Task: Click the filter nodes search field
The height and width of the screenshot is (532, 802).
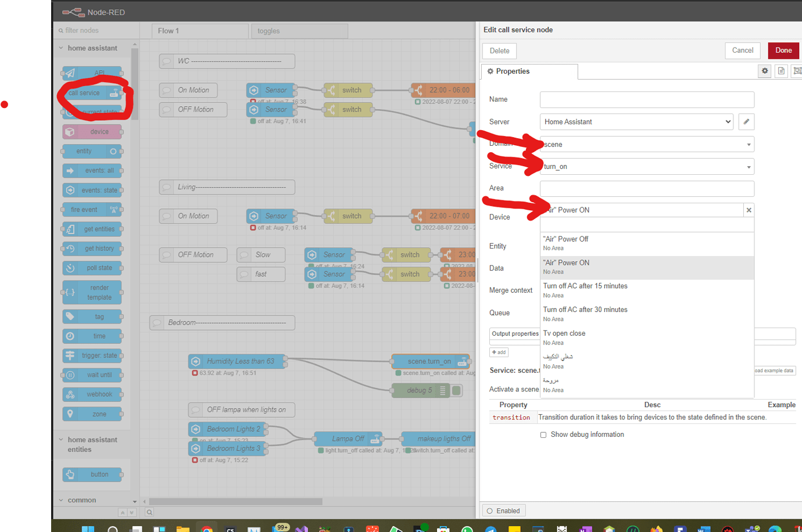Action: (96, 30)
